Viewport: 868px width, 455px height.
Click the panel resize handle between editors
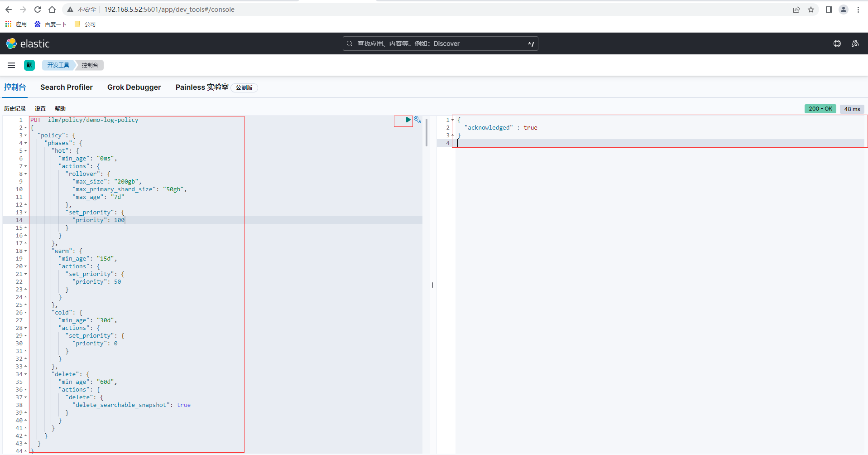click(433, 285)
